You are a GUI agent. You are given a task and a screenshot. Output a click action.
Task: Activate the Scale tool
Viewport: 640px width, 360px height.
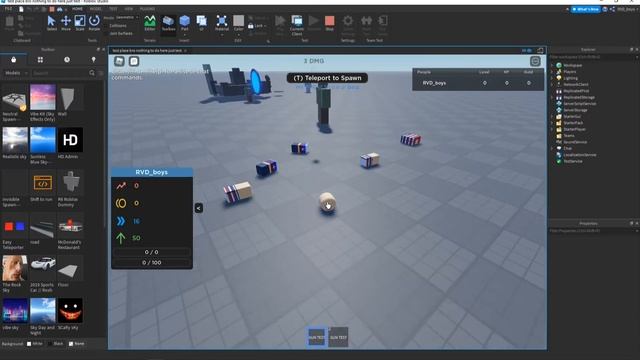tap(80, 23)
